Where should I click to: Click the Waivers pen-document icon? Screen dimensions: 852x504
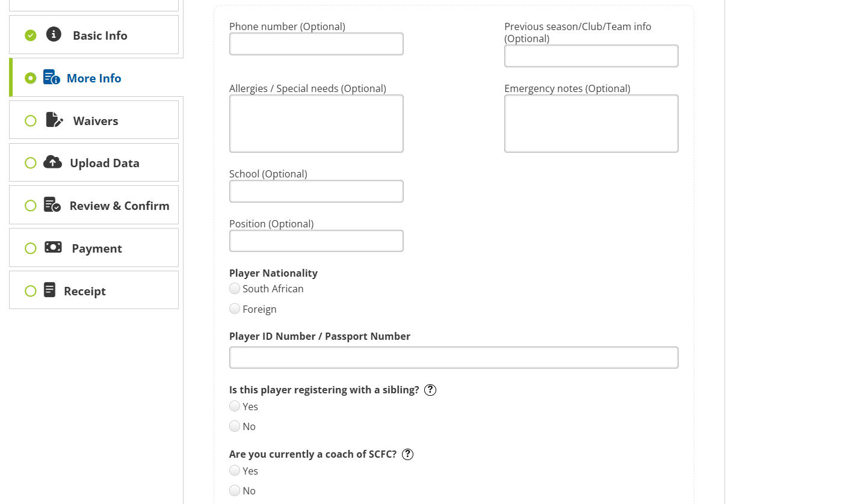(x=54, y=120)
